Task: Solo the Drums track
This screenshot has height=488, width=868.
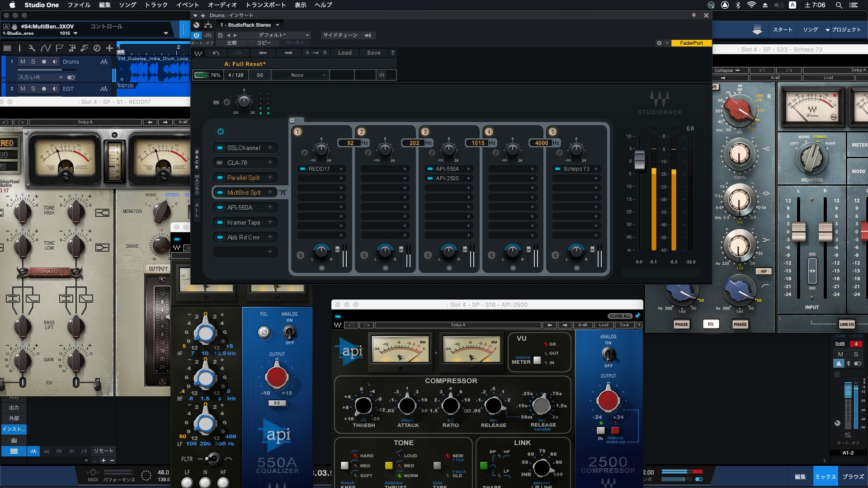Action: pyautogui.click(x=33, y=61)
